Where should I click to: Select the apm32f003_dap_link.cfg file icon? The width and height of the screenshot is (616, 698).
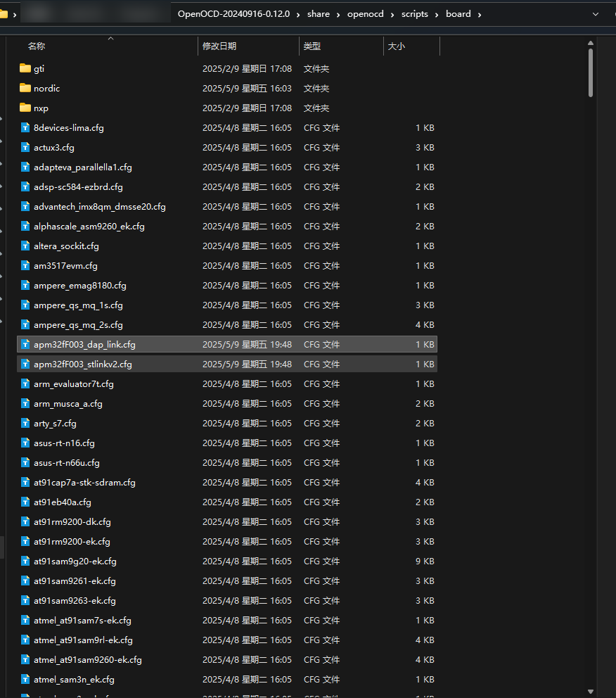point(25,344)
